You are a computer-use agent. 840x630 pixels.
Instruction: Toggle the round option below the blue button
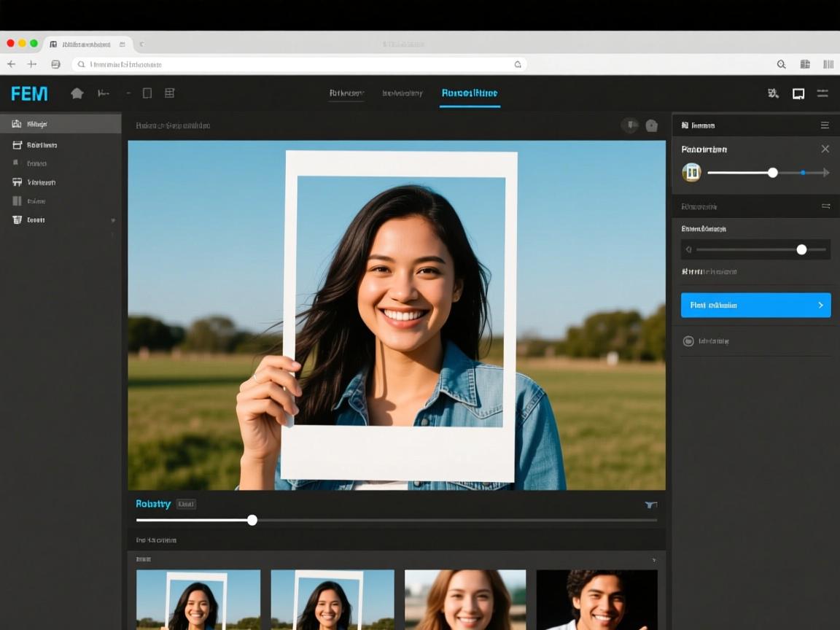coord(688,341)
